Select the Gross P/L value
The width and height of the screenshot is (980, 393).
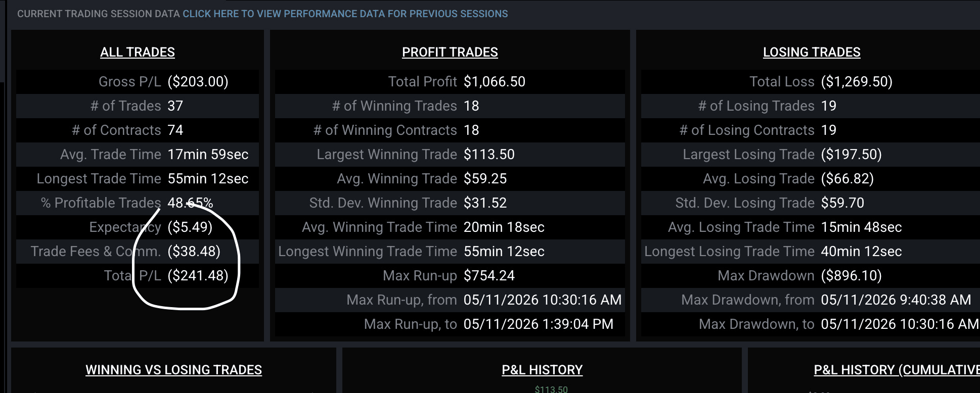(198, 81)
